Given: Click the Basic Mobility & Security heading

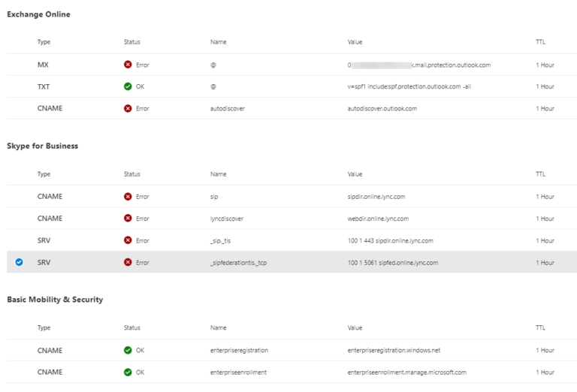Looking at the screenshot, I should tap(55, 300).
